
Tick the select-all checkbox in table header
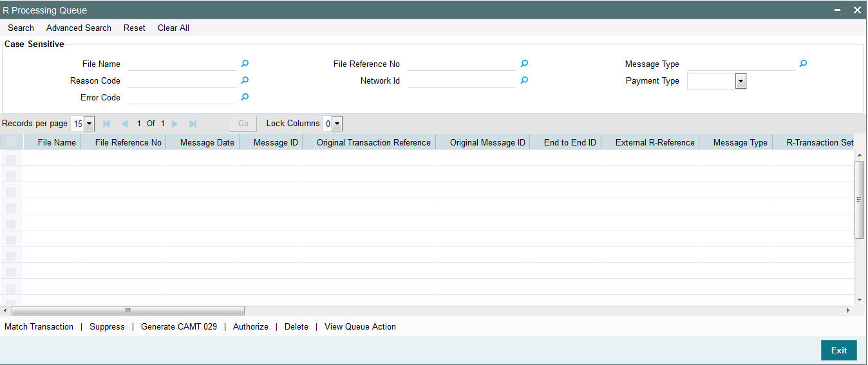[11, 142]
